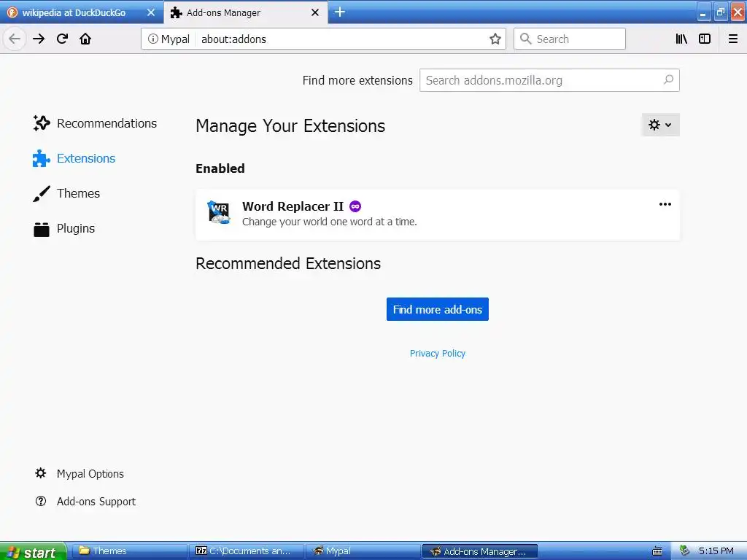
Task: Focus the browser Search box
Action: (x=569, y=39)
